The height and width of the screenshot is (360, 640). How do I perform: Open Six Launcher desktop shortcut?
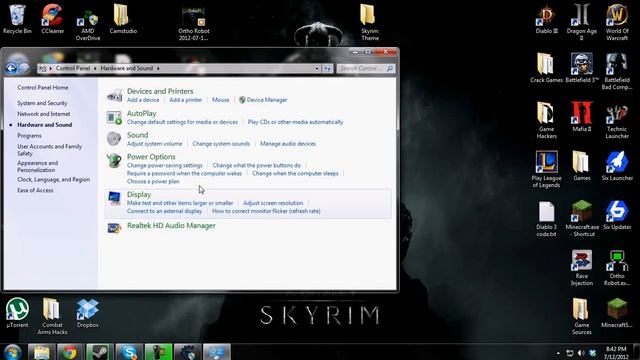click(x=617, y=166)
